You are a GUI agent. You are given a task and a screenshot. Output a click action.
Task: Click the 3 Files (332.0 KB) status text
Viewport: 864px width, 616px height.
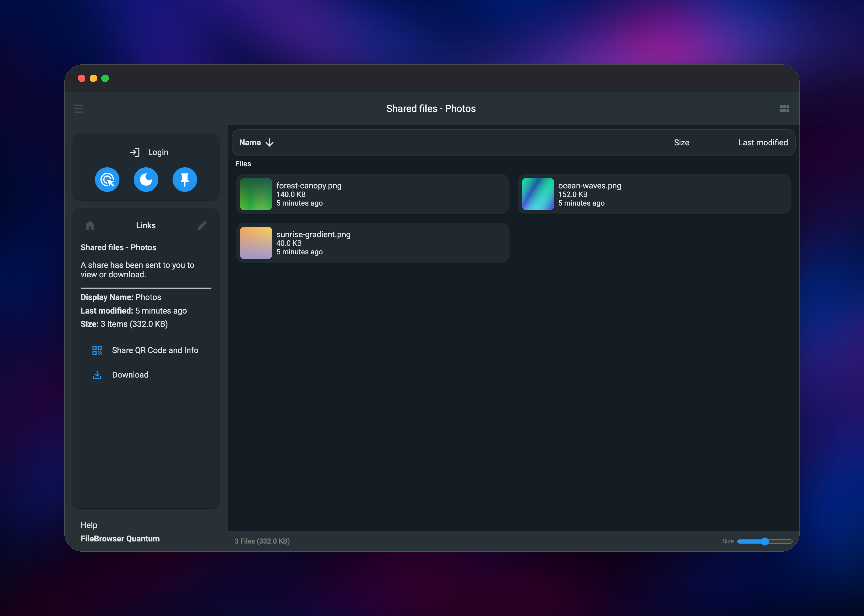click(x=262, y=541)
